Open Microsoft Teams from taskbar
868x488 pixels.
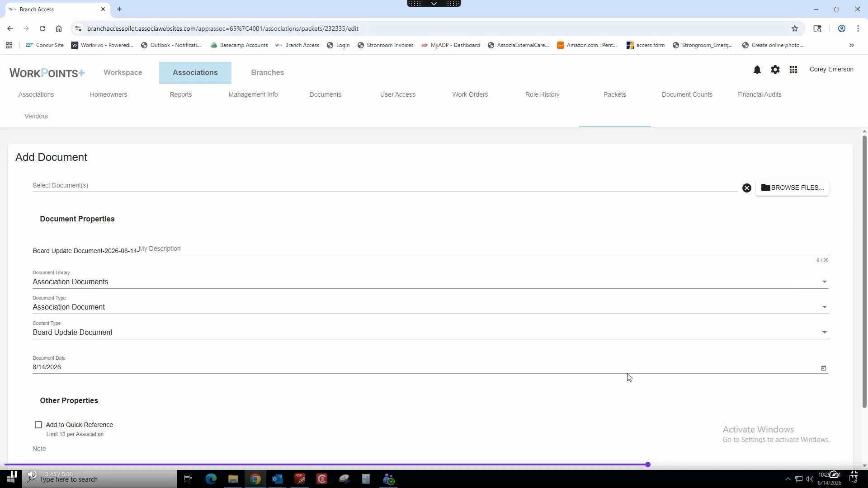click(x=388, y=479)
